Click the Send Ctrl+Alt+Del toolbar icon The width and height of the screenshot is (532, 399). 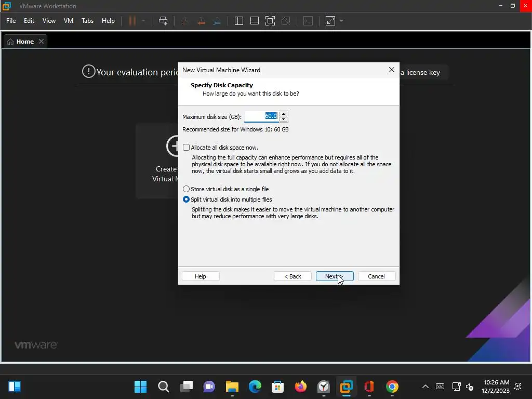[163, 21]
